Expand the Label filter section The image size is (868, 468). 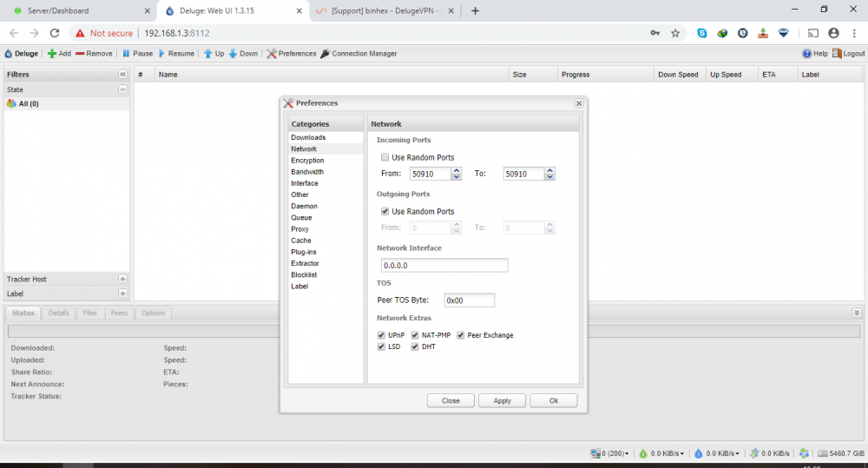coord(123,293)
